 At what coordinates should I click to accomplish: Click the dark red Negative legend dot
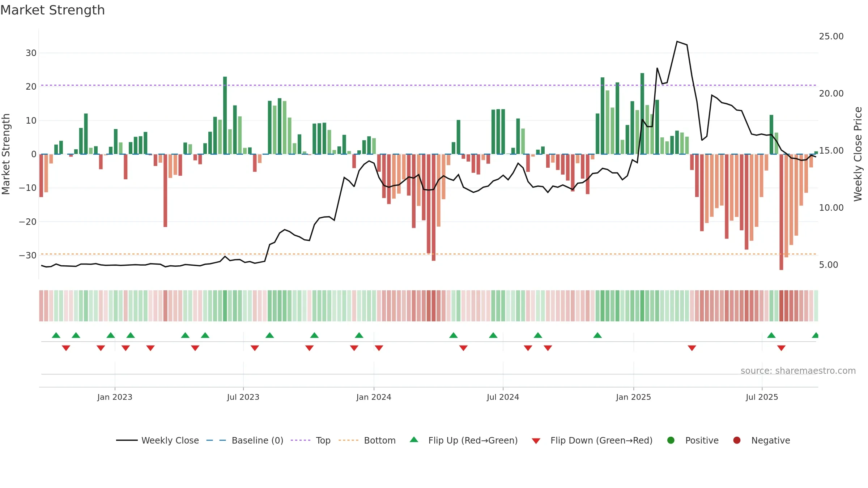coord(737,440)
